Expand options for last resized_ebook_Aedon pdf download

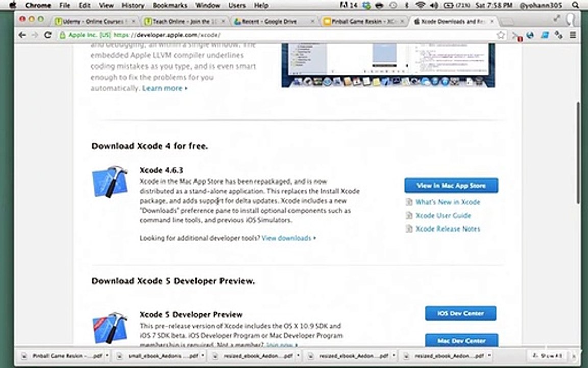tap(489, 355)
